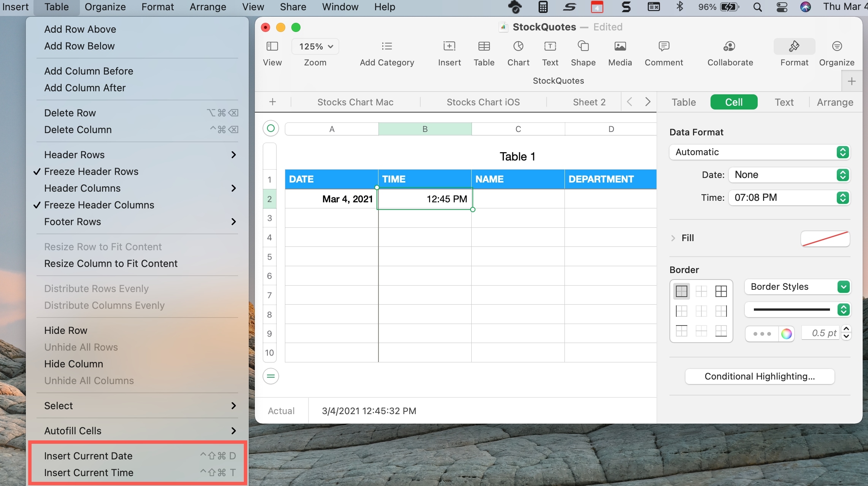Choose Resize Column to Fit Content
Screen dimensions: 868x486
click(137, 264)
